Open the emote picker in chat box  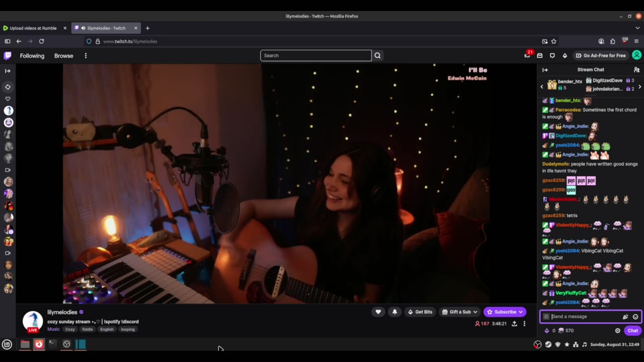635,317
